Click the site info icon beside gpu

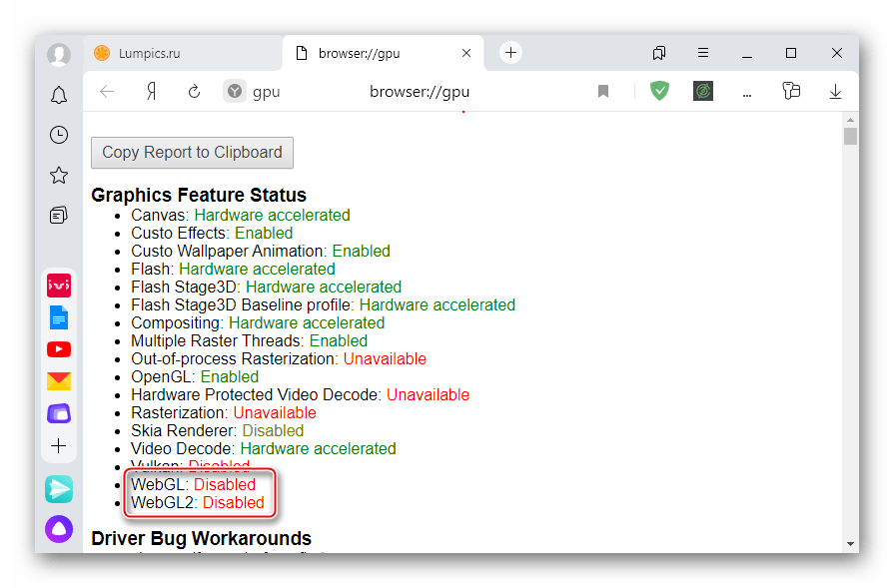(235, 91)
